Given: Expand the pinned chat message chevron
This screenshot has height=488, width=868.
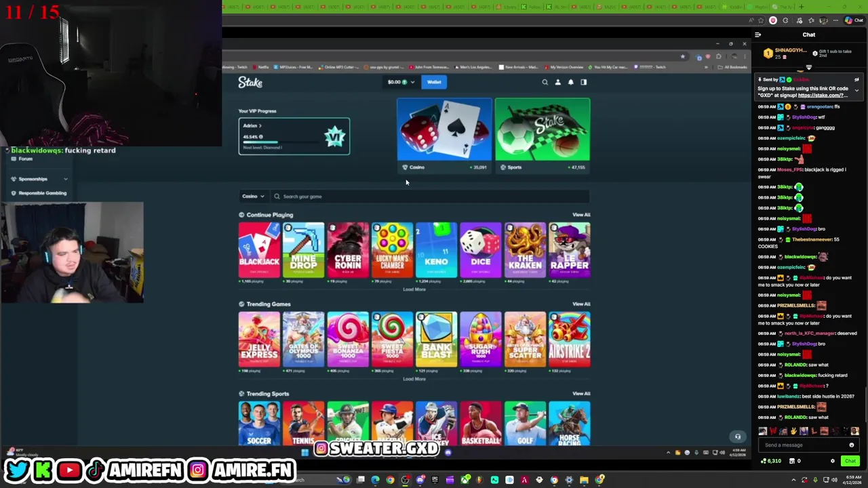Looking at the screenshot, I should point(856,90).
